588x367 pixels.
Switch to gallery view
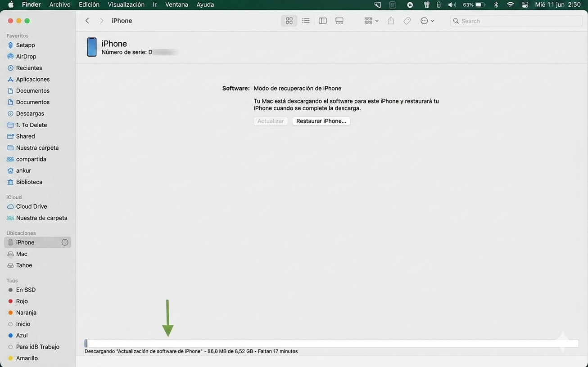click(339, 21)
